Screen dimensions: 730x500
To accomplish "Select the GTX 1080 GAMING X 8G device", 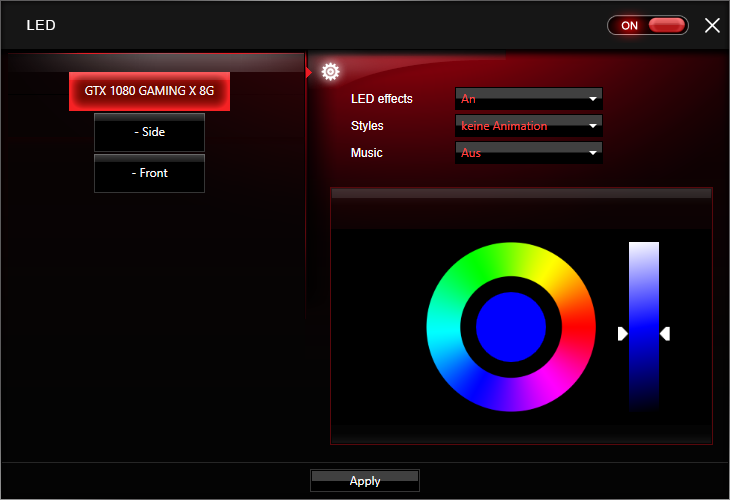I will coord(149,91).
